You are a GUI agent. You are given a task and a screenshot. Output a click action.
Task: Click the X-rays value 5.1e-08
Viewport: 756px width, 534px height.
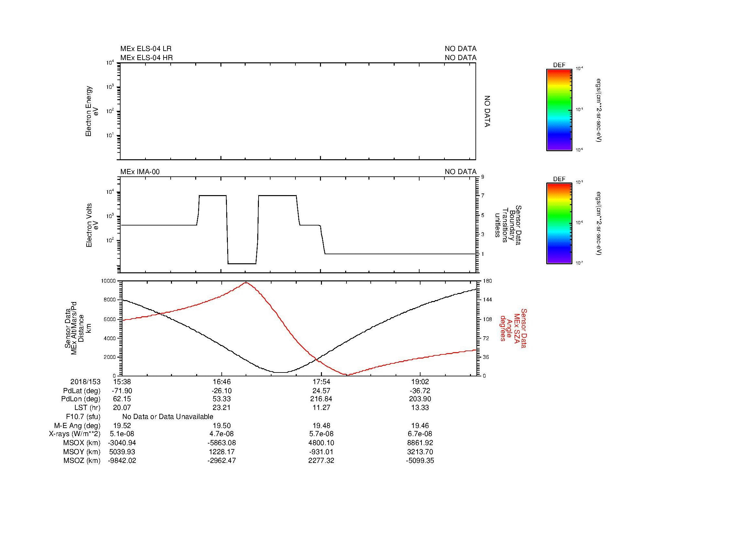point(122,434)
